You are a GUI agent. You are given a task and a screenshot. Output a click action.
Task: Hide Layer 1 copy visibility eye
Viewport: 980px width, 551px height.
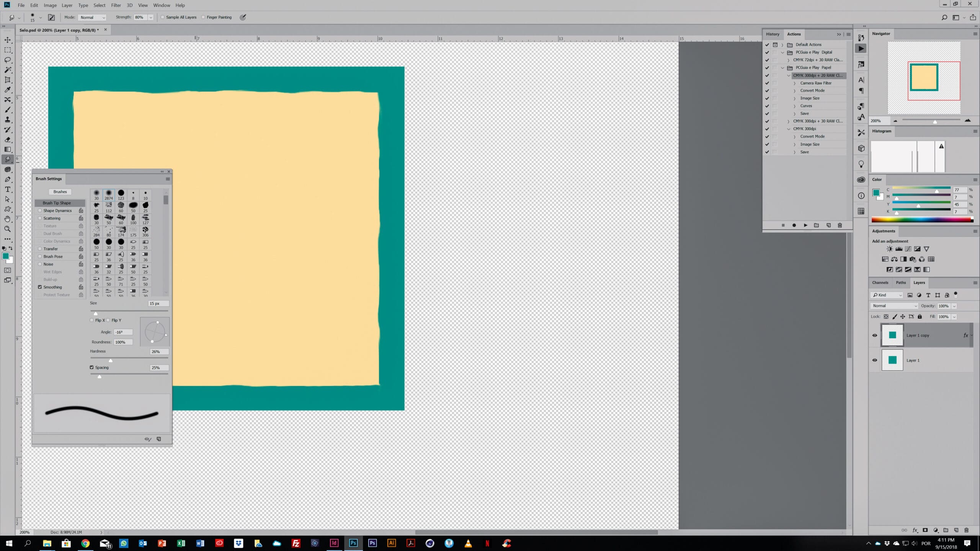pos(875,336)
